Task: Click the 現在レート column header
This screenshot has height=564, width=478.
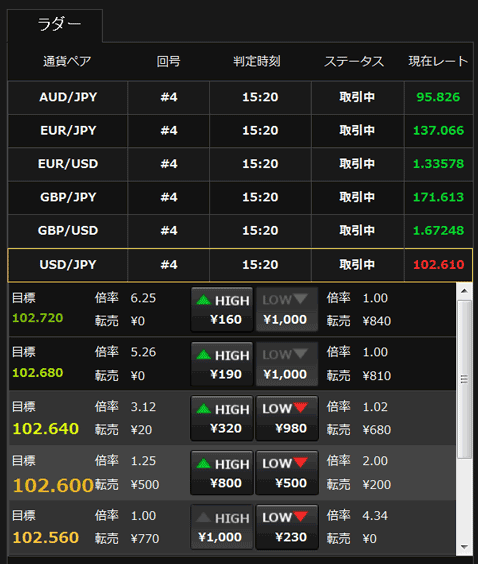Action: tap(438, 62)
